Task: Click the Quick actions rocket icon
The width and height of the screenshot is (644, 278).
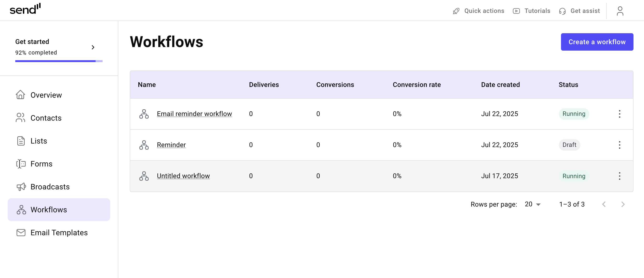Action: 456,11
